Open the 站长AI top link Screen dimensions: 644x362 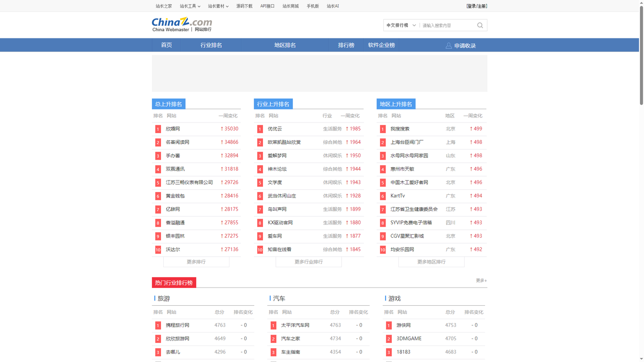click(x=333, y=6)
